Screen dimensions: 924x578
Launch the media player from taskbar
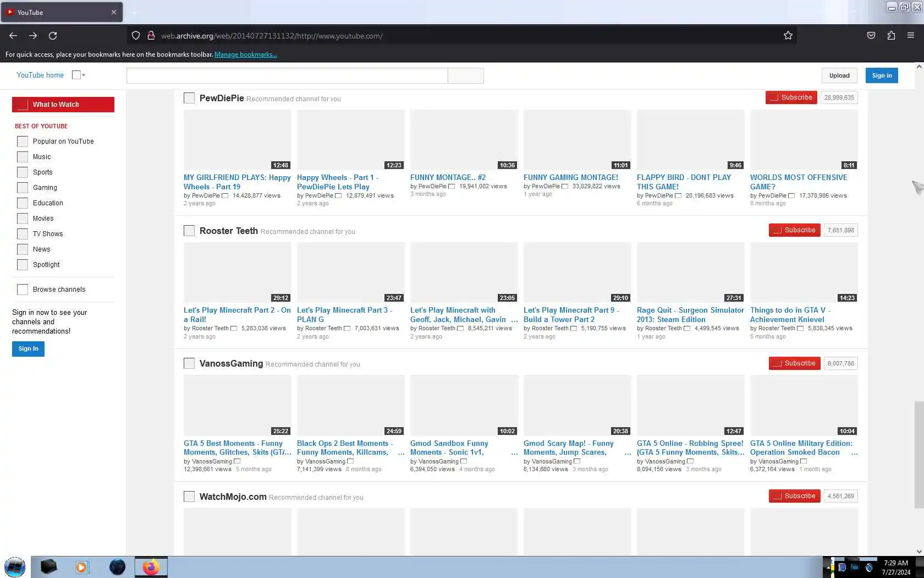point(81,567)
